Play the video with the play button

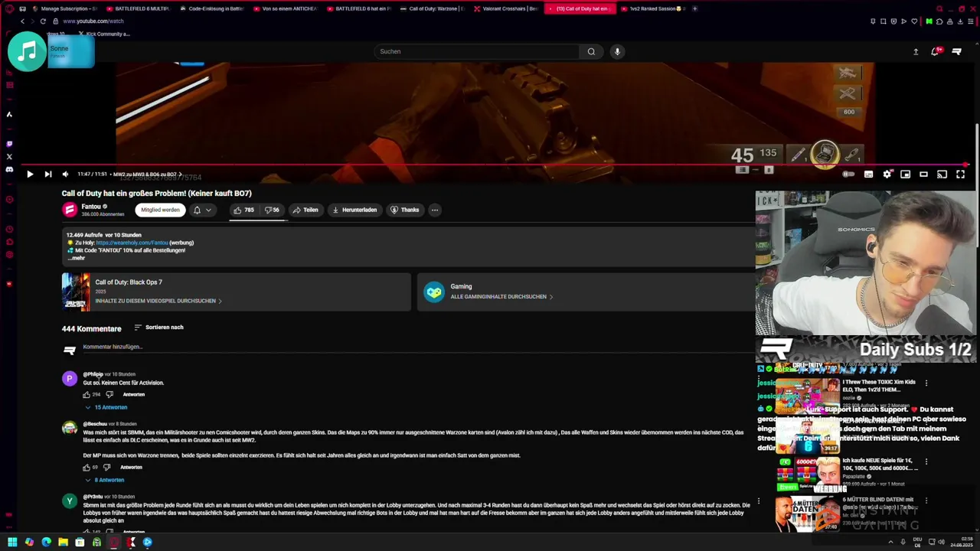point(30,174)
